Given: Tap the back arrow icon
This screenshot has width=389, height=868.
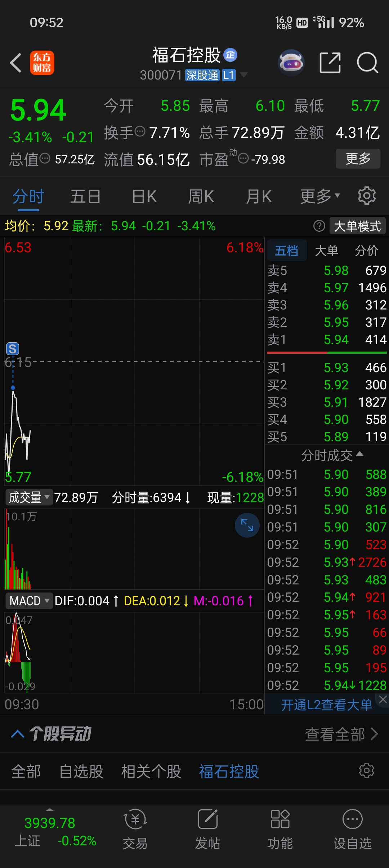Looking at the screenshot, I should [16, 63].
